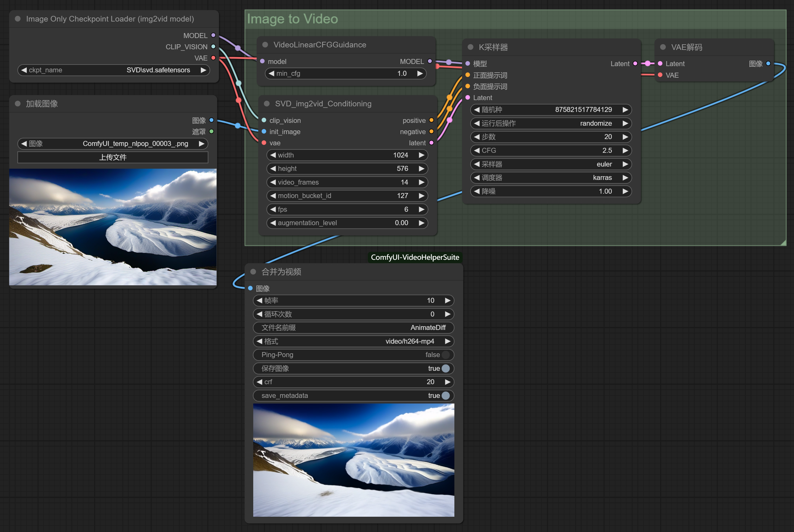Disable the save_metadata toggle
Screen dimensions: 794x532
click(x=446, y=395)
